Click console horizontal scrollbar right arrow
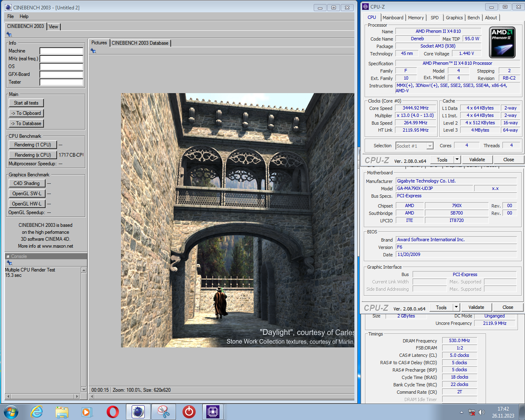The height and width of the screenshot is (420, 525). coord(77,397)
